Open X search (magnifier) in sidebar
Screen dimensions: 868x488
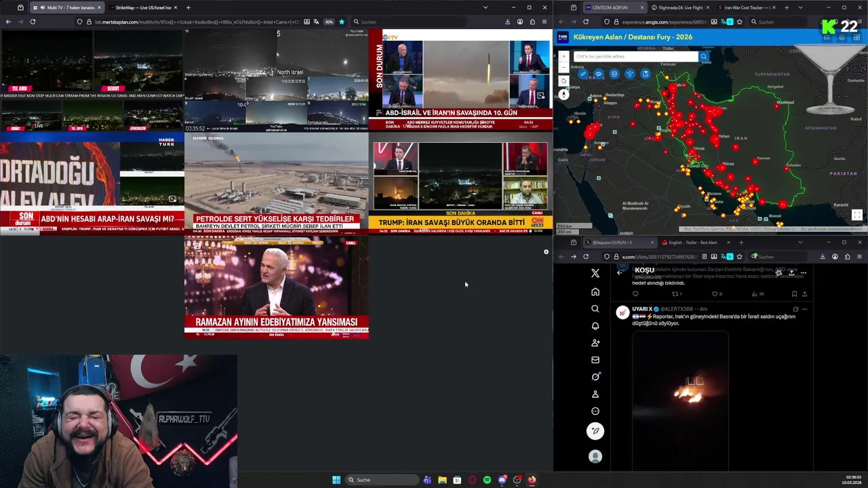click(595, 309)
